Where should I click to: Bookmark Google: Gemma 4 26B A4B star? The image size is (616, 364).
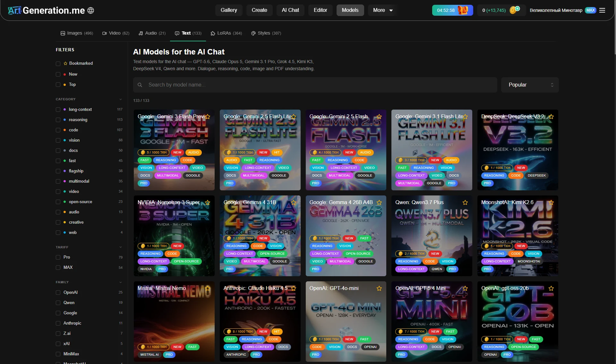379,203
